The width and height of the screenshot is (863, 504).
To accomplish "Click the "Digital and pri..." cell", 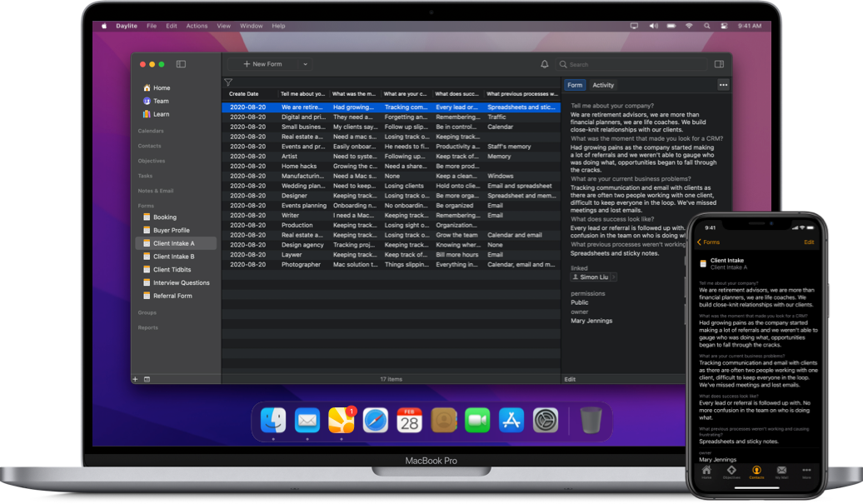I will (303, 117).
